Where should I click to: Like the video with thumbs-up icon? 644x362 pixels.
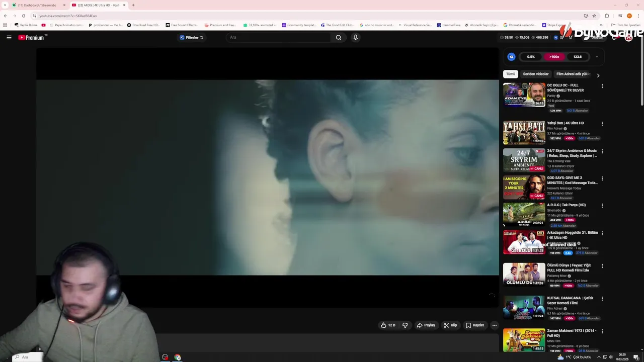pyautogui.click(x=388, y=325)
